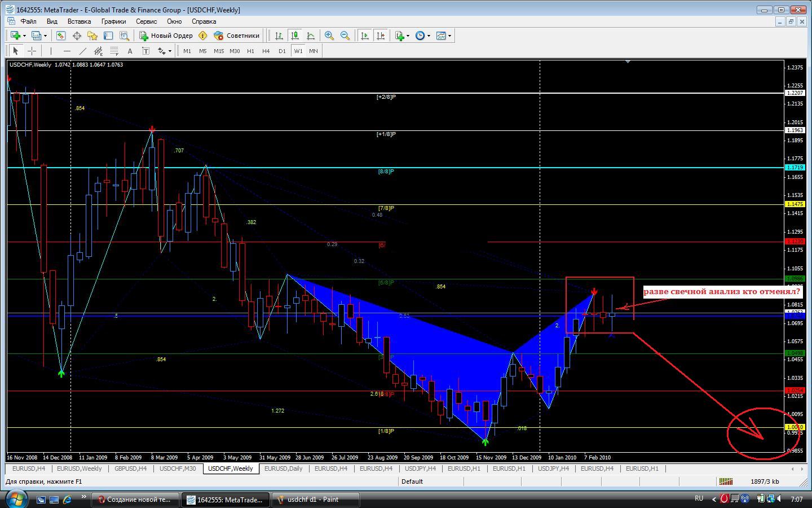Toggle Auto Scroll chart button

365,36
